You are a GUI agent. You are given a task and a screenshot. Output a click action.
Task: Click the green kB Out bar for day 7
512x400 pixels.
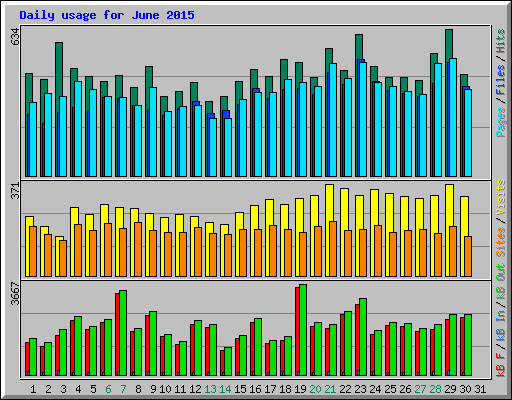(x=123, y=333)
